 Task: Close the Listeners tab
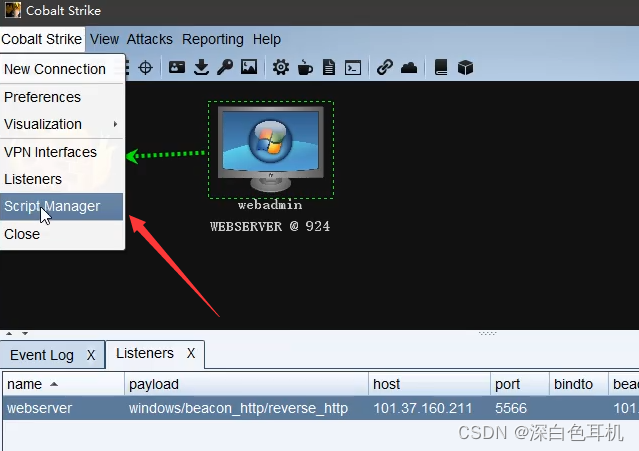191,353
